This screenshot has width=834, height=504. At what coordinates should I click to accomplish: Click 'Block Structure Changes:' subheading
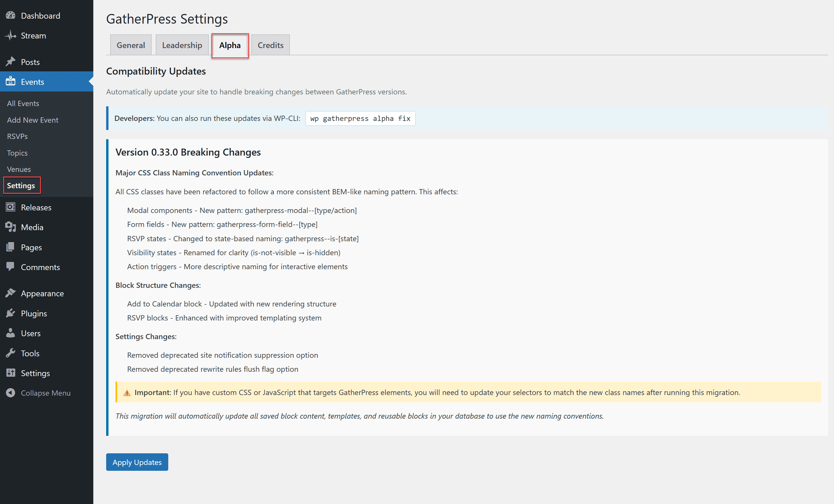coord(158,285)
